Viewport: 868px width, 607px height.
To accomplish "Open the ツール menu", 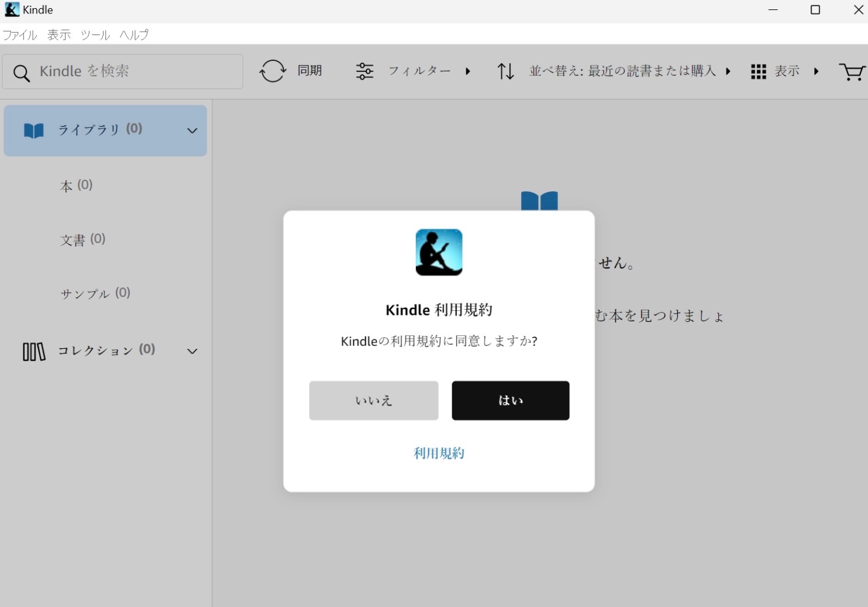I will pos(95,35).
